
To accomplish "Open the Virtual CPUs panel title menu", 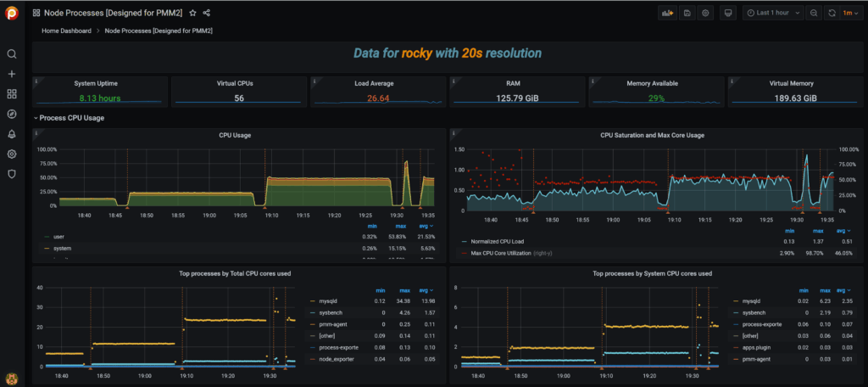I will click(236, 84).
